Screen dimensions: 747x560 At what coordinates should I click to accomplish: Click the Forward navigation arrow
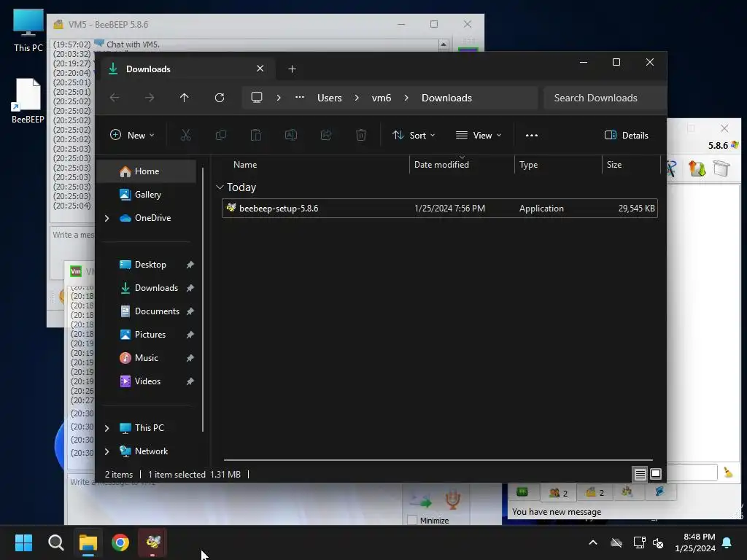coord(150,98)
